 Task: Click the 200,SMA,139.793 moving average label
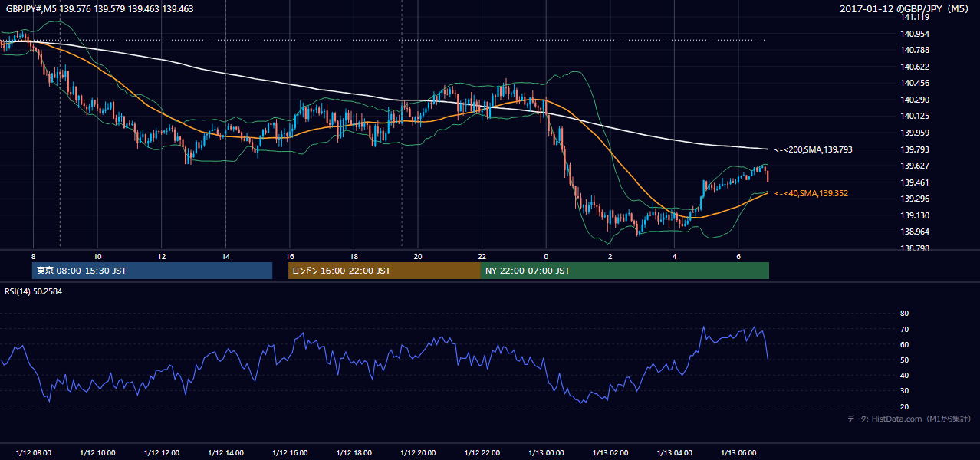click(813, 149)
